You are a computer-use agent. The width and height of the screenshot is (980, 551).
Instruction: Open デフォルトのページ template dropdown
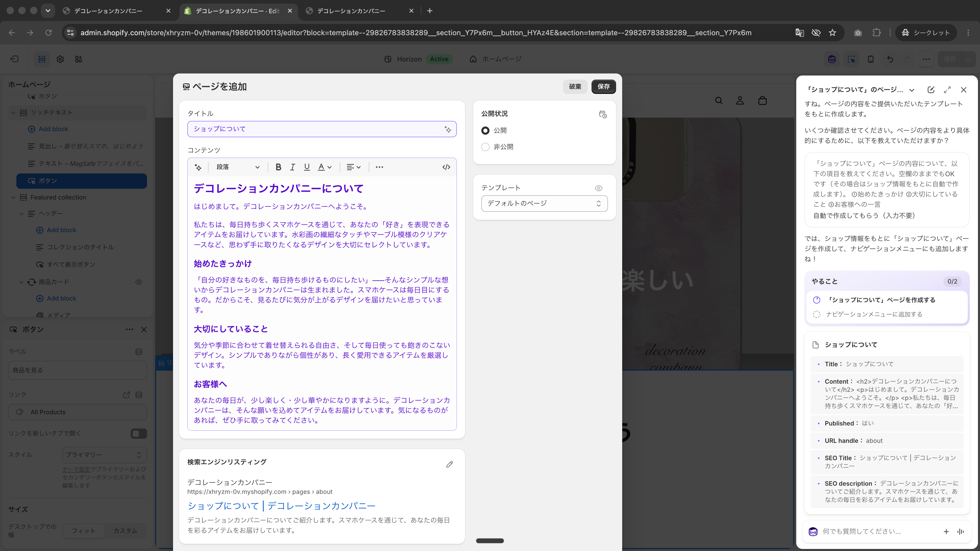click(x=544, y=204)
